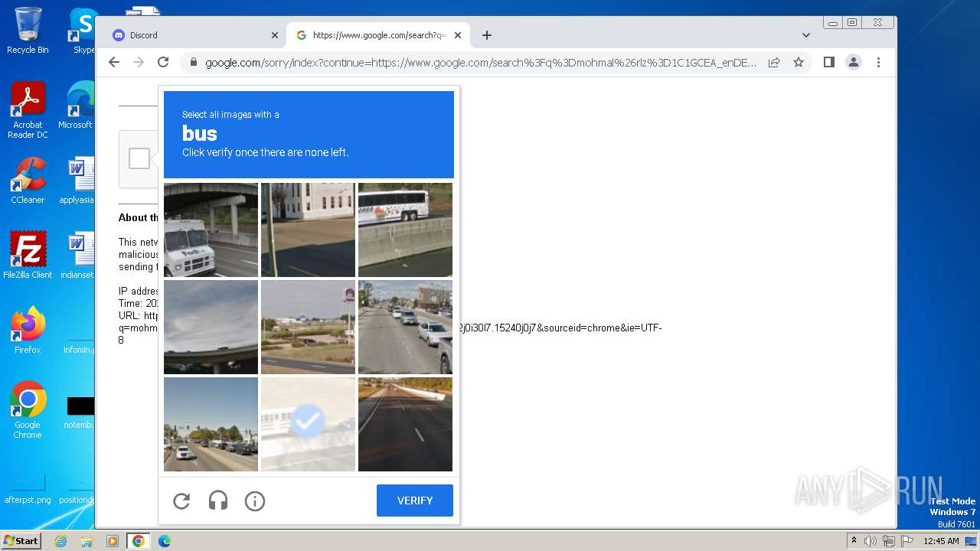Open Recycle Bin desktop icon
980x551 pixels.
click(x=28, y=31)
